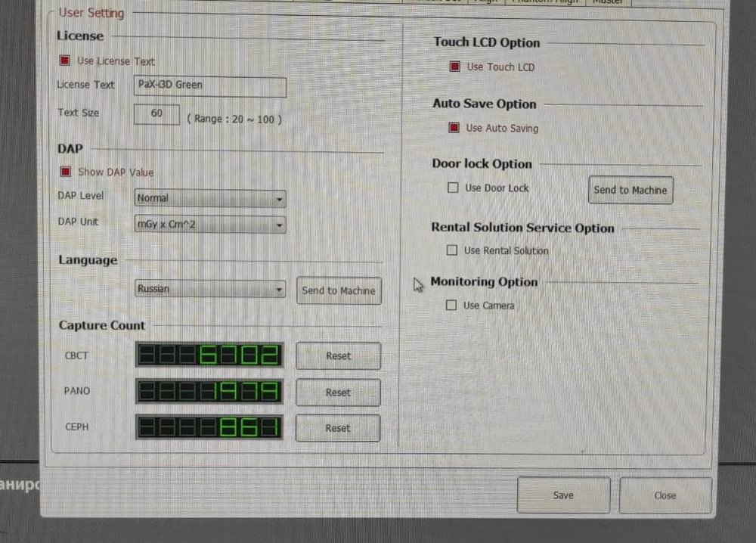Reset the PANO capture count
Screen dimensions: 756x543
tap(338, 393)
